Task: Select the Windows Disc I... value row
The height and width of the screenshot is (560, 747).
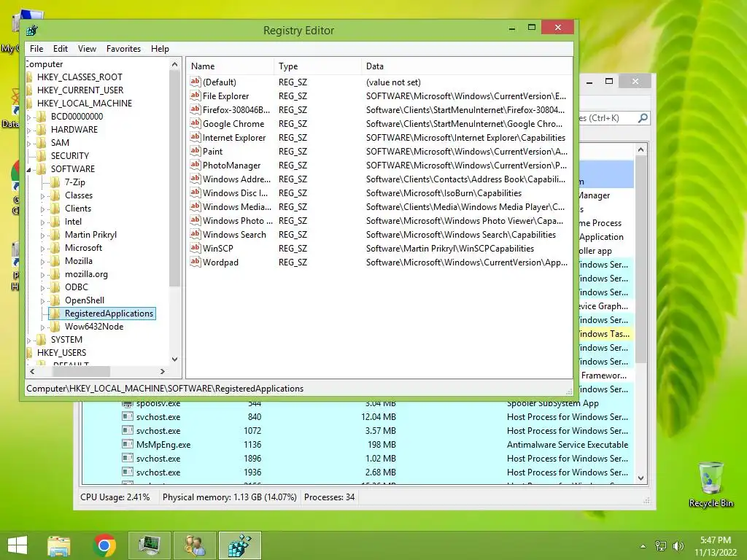Action: (x=379, y=192)
